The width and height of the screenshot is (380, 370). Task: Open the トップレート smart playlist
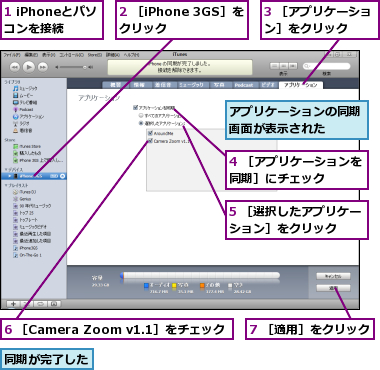click(x=25, y=220)
